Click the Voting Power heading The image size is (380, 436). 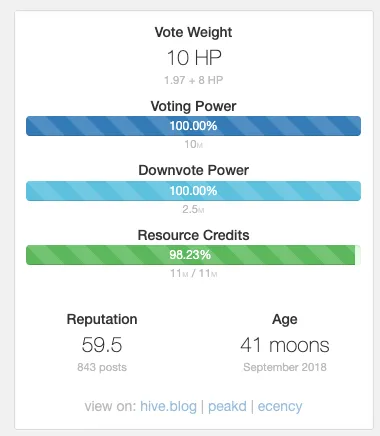click(x=193, y=106)
